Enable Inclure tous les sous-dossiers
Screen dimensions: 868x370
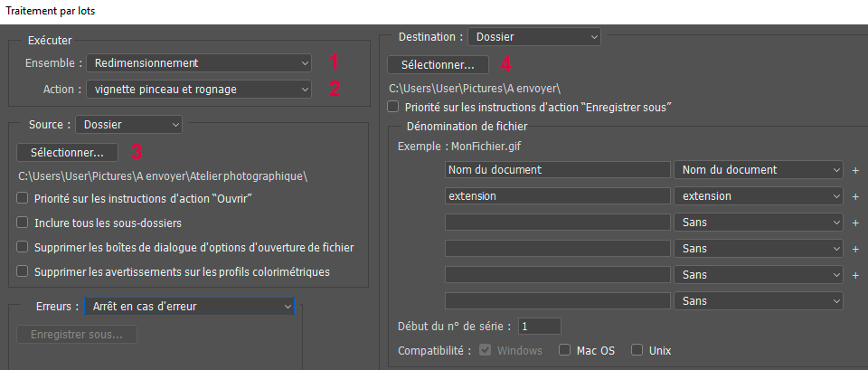pos(23,223)
